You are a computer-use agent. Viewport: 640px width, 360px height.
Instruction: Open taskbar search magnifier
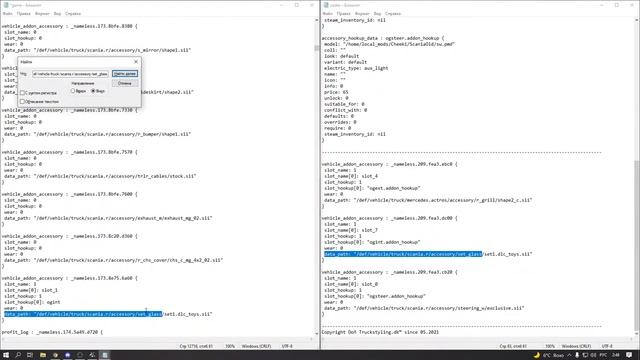pyautogui.click(x=18, y=355)
